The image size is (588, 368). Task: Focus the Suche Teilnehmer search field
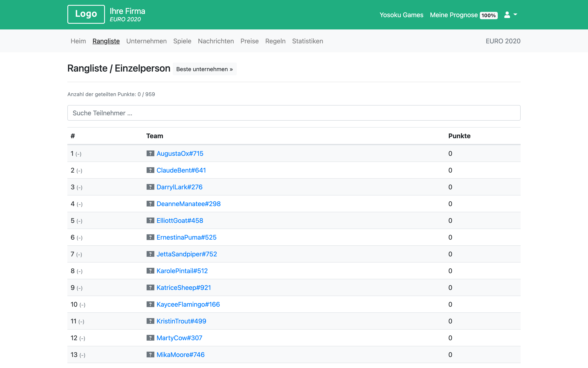(294, 113)
